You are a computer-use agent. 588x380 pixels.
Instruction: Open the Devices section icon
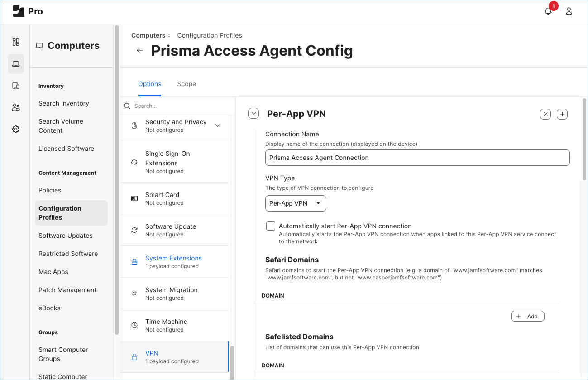16,85
